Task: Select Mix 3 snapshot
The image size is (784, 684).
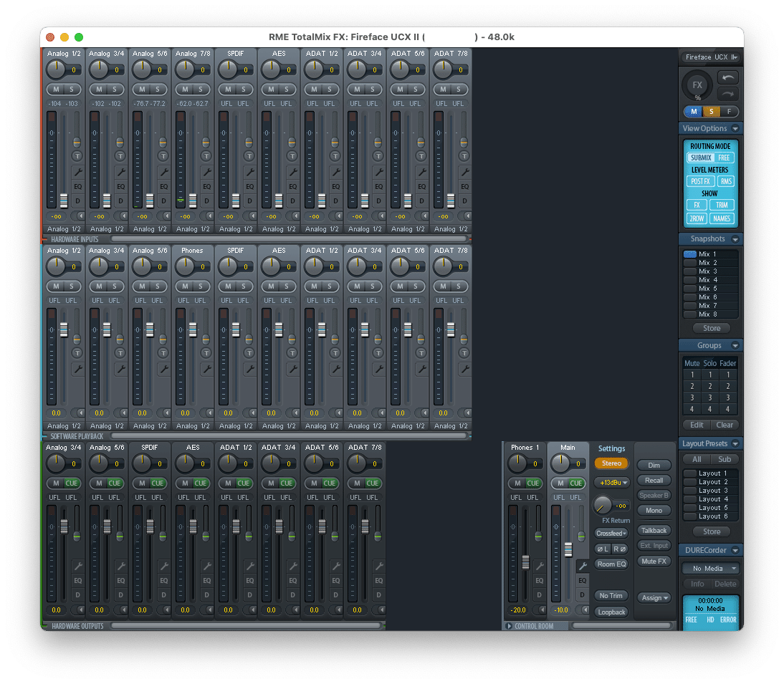Action: [711, 271]
